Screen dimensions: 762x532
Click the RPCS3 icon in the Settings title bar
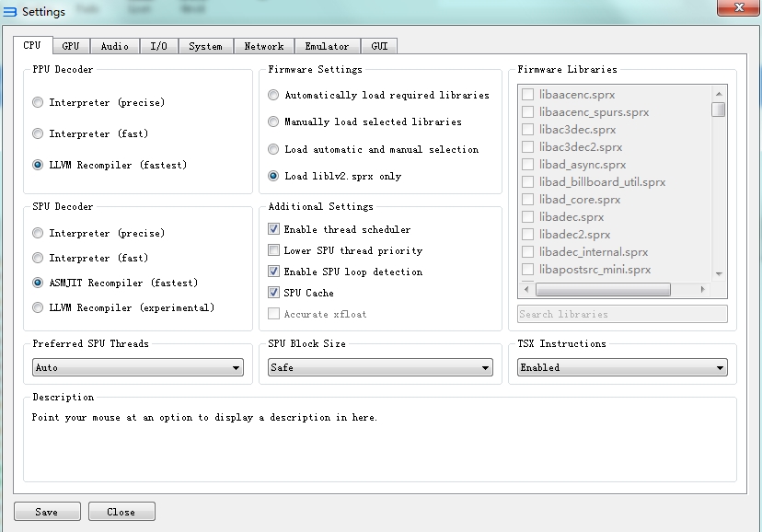pyautogui.click(x=10, y=12)
